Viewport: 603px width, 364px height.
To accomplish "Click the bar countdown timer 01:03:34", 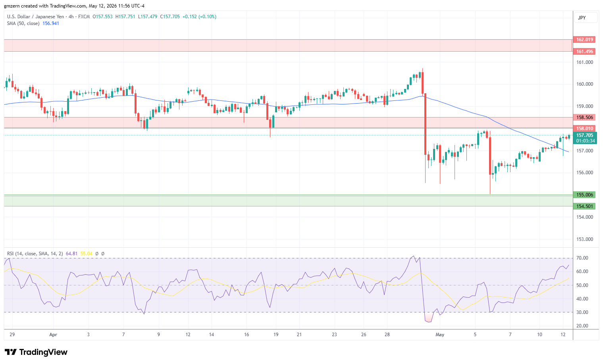I will 586,141.
